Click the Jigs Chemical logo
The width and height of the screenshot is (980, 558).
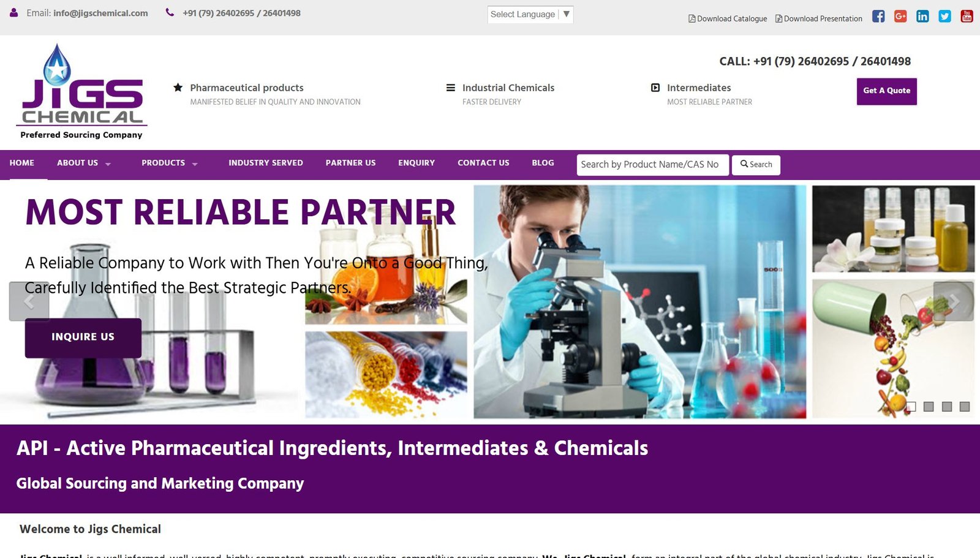pos(81,92)
